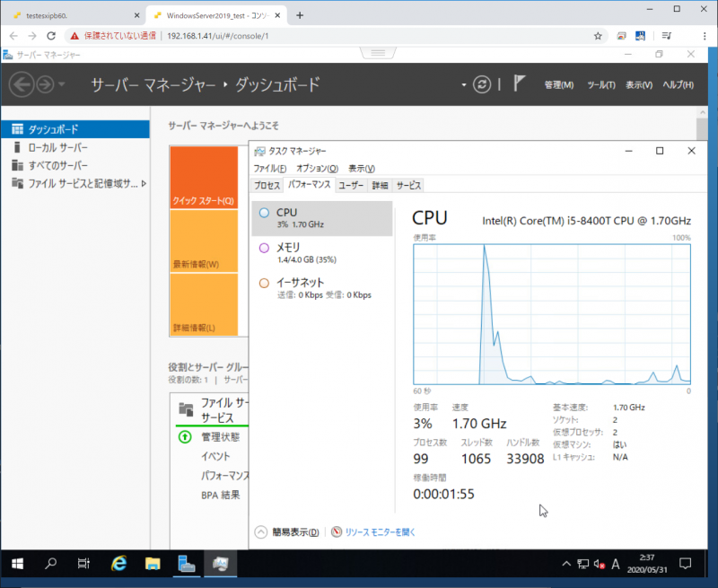Image resolution: width=718 pixels, height=588 pixels.
Task: Click the CPU usage graph
Action: [552, 314]
